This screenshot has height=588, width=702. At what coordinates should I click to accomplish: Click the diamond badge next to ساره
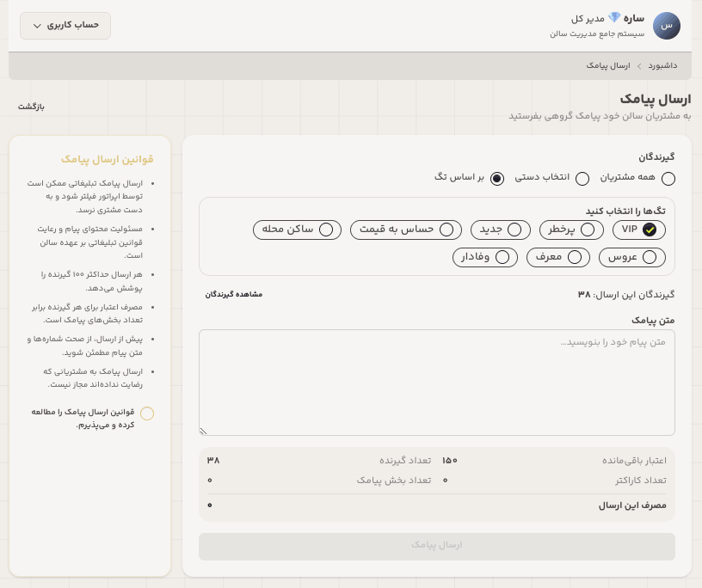[x=614, y=18]
